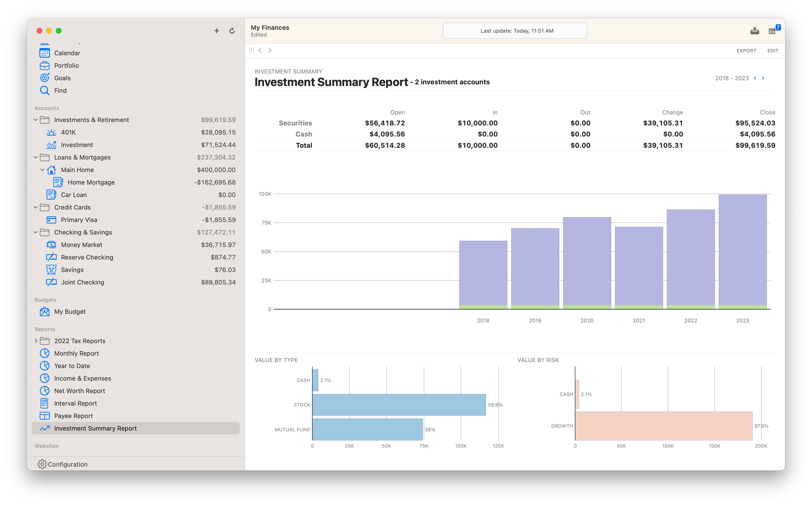The width and height of the screenshot is (812, 506).
Task: Click the 2021 bar in chart
Action: (639, 268)
